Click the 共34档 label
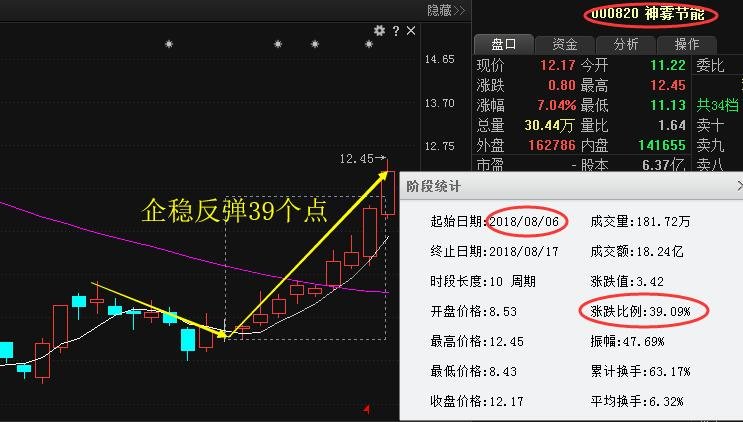 coord(717,105)
